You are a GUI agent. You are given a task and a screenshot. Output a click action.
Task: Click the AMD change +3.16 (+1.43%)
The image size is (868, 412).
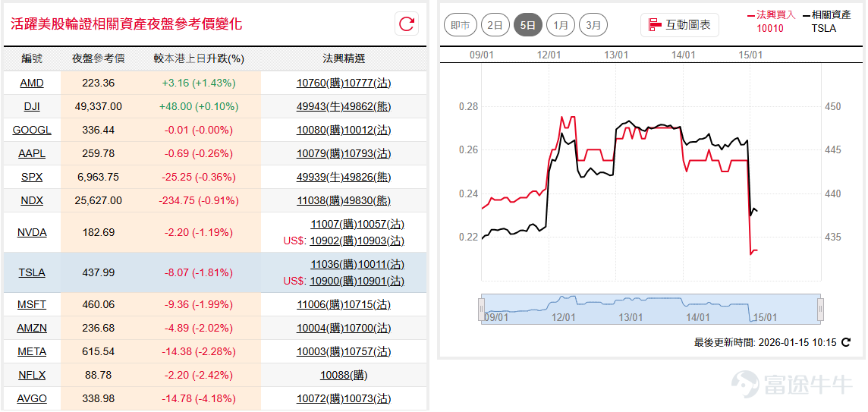(x=198, y=83)
